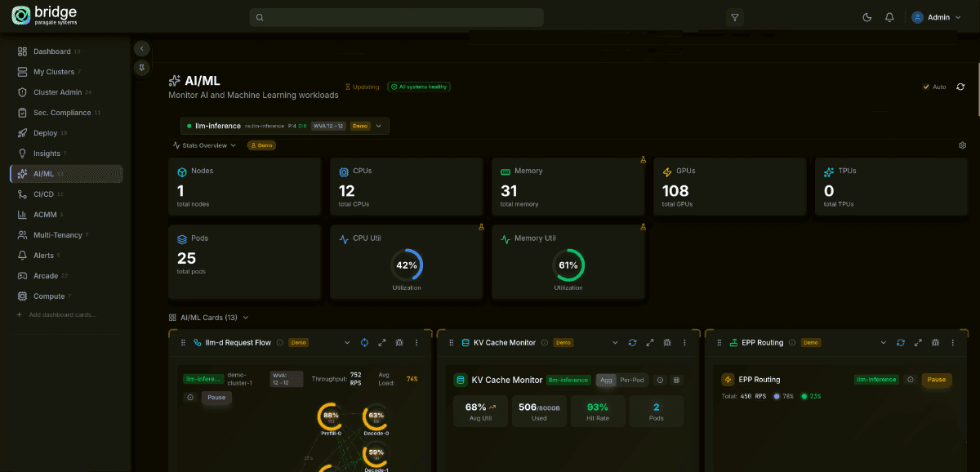Open the filter funnel button
980x472 pixels.
(735, 17)
